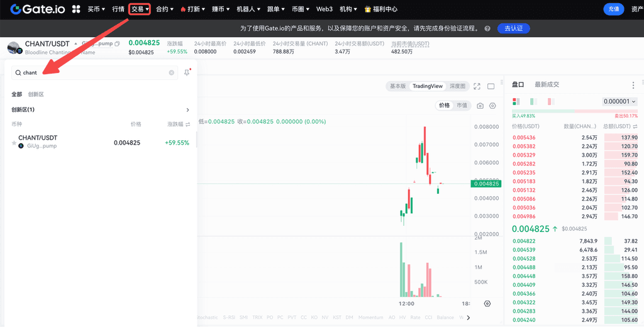Click sell order at price 0.004986

575,216
